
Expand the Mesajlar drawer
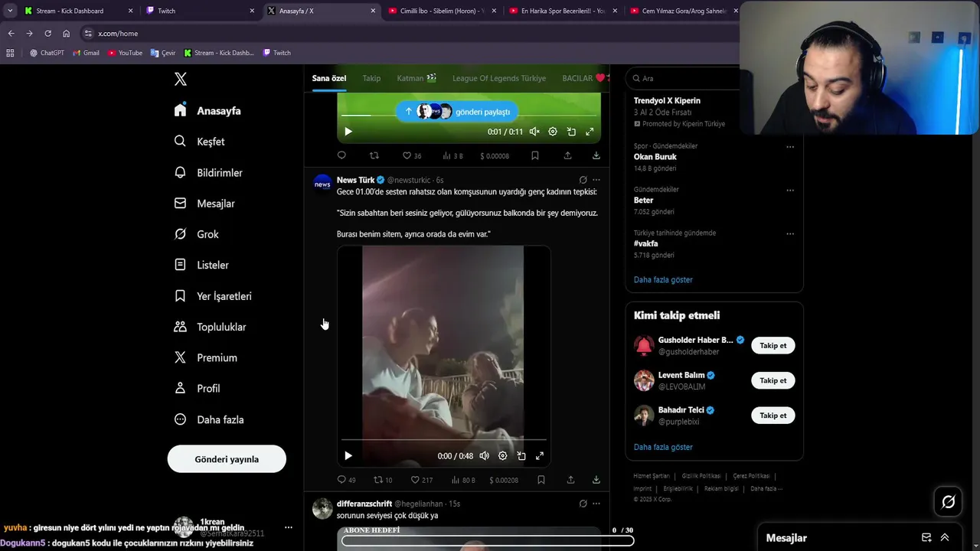point(945,538)
